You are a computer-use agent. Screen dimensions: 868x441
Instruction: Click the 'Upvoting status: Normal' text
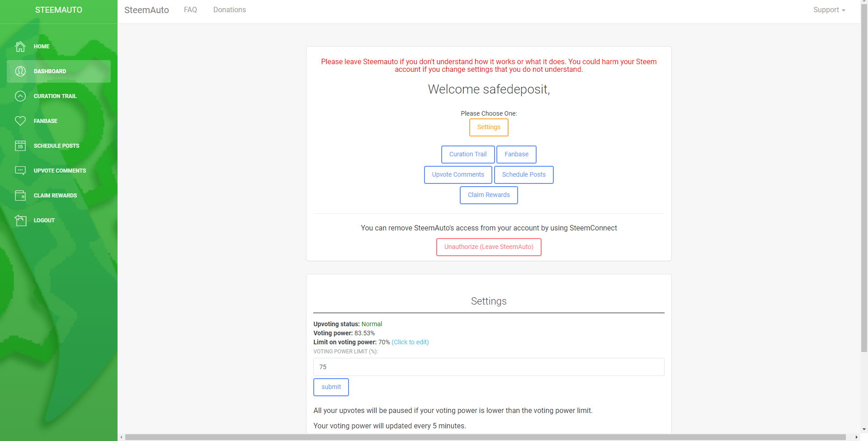pyautogui.click(x=348, y=324)
